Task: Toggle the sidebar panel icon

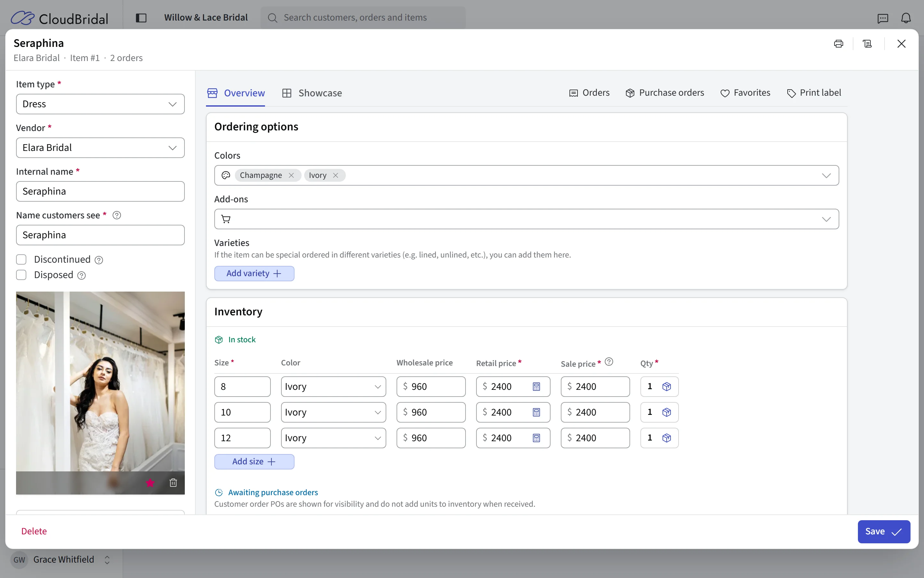Action: [x=141, y=18]
